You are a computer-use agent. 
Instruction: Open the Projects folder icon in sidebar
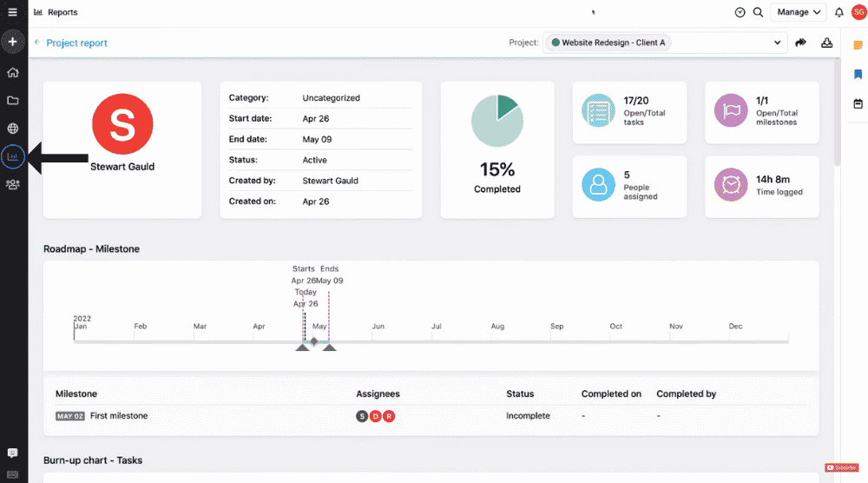pos(13,100)
